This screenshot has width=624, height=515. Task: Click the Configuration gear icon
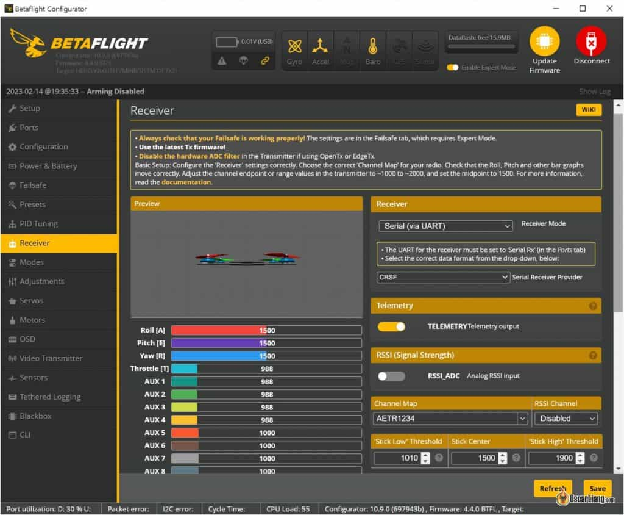point(12,147)
